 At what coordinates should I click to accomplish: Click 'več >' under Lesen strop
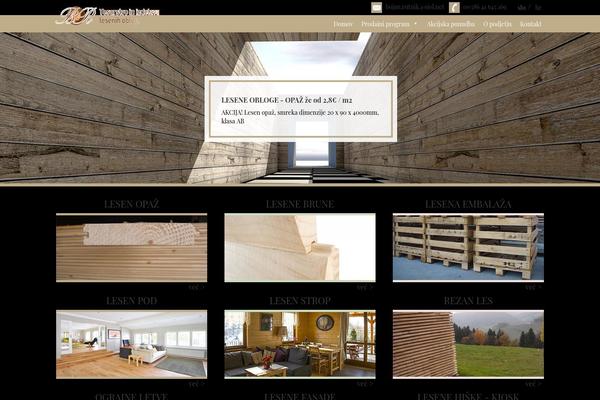[x=365, y=384]
